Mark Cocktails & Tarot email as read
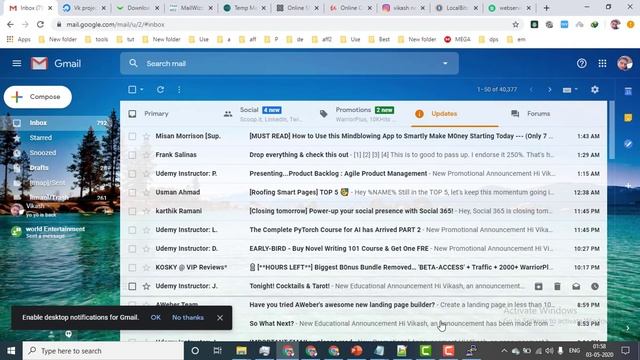Image resolution: width=640 pixels, height=360 pixels. [576, 286]
